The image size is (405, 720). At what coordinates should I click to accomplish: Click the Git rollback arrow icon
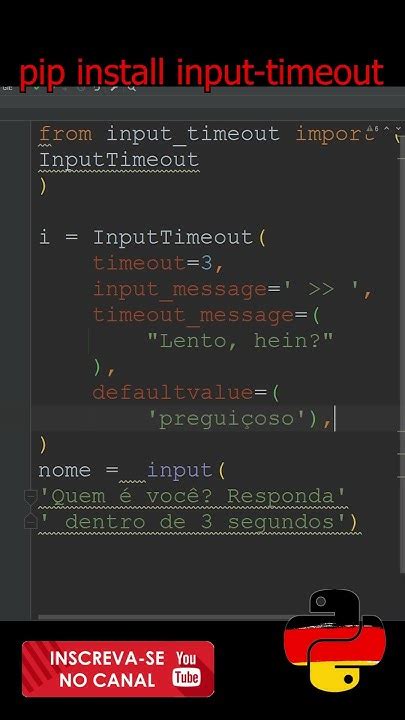click(97, 88)
